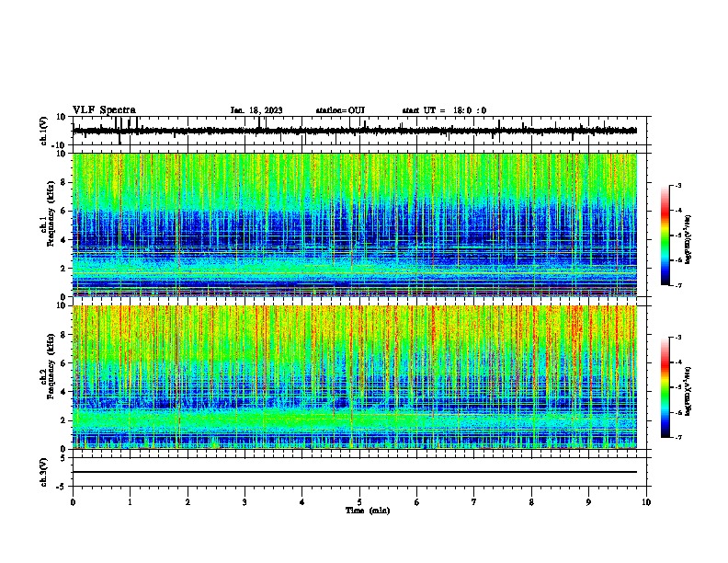Click the "station=OUI" header label
Viewport: 728px width, 563px height.
click(340, 110)
